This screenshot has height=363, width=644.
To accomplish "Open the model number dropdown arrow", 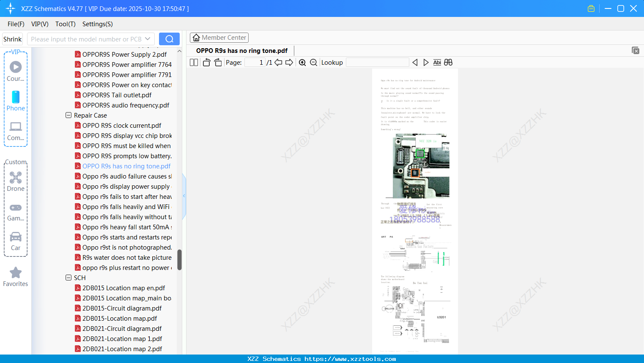I will pos(148,39).
